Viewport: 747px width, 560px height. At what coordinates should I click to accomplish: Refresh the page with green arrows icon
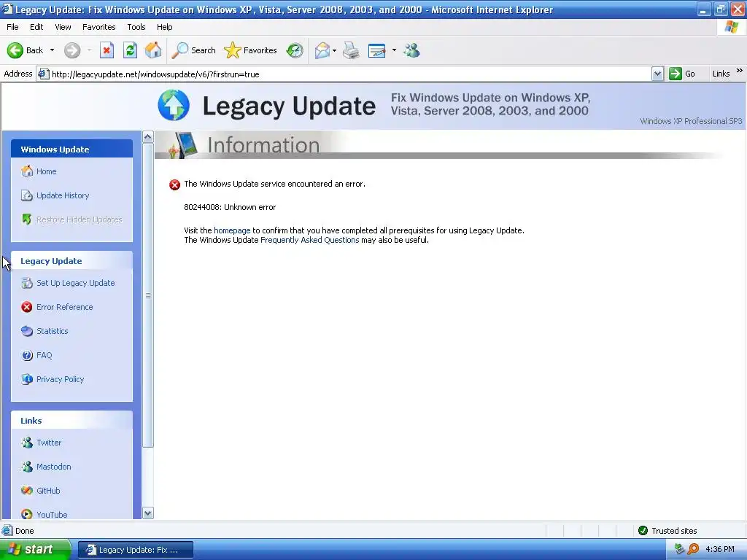[130, 50]
